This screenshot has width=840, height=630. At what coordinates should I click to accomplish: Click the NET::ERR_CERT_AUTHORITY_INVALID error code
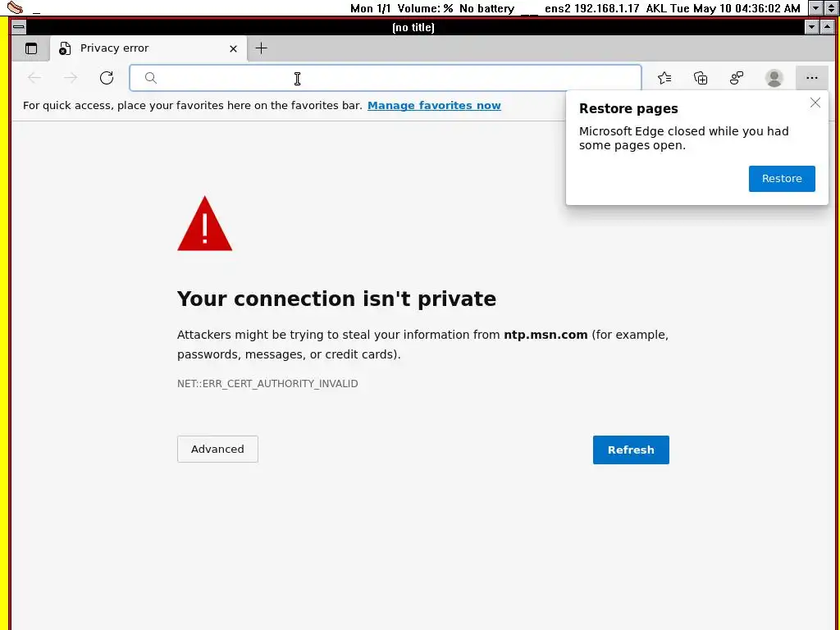click(267, 384)
